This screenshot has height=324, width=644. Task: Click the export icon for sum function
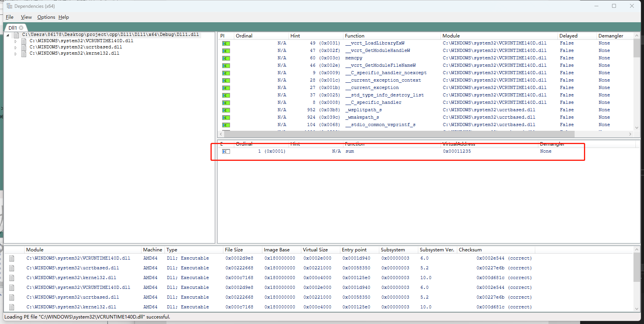coord(226,151)
